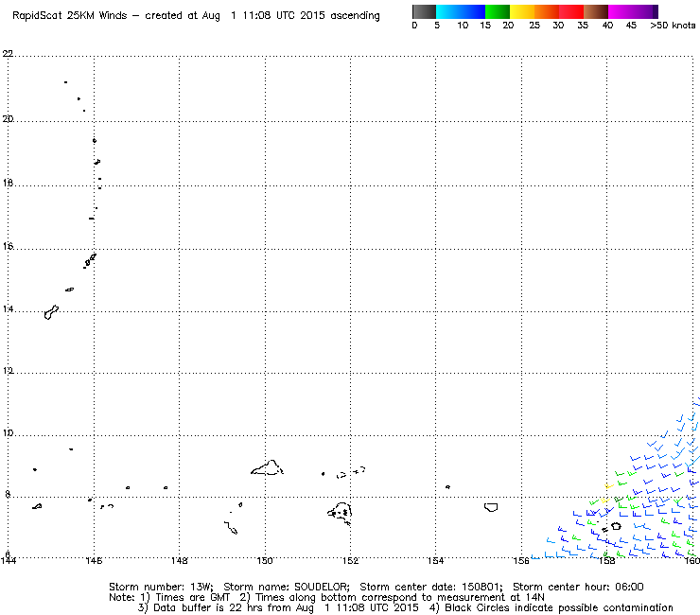Screen dimensions: 700x615
Task: Click the elongated island outline near 149E 7N
Action: pos(231,528)
